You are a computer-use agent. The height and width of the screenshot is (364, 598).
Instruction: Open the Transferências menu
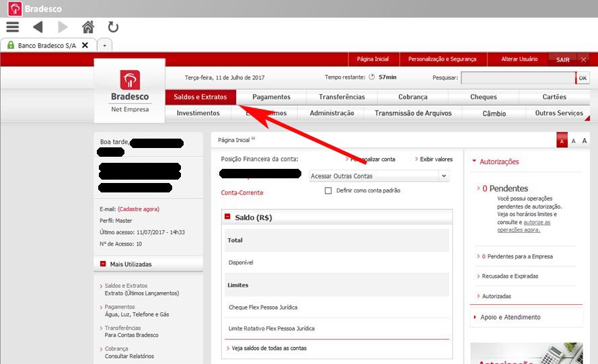point(342,97)
